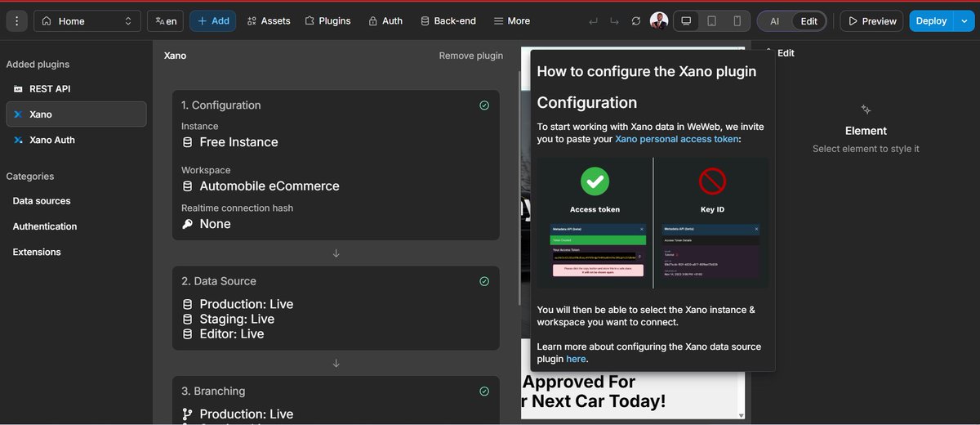Open the Home page selector dropdown
The width and height of the screenshot is (980, 425).
87,21
